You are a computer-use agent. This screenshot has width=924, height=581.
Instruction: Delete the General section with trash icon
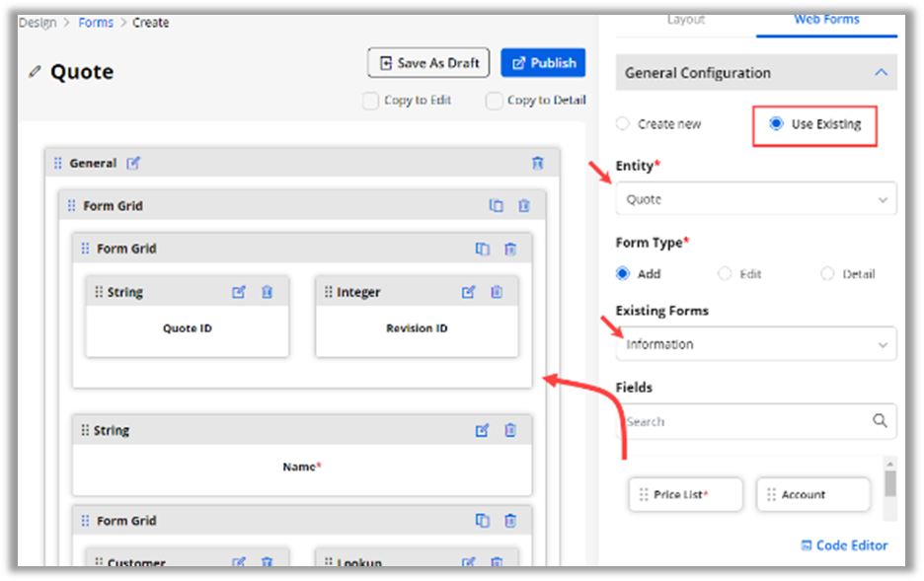pos(538,164)
